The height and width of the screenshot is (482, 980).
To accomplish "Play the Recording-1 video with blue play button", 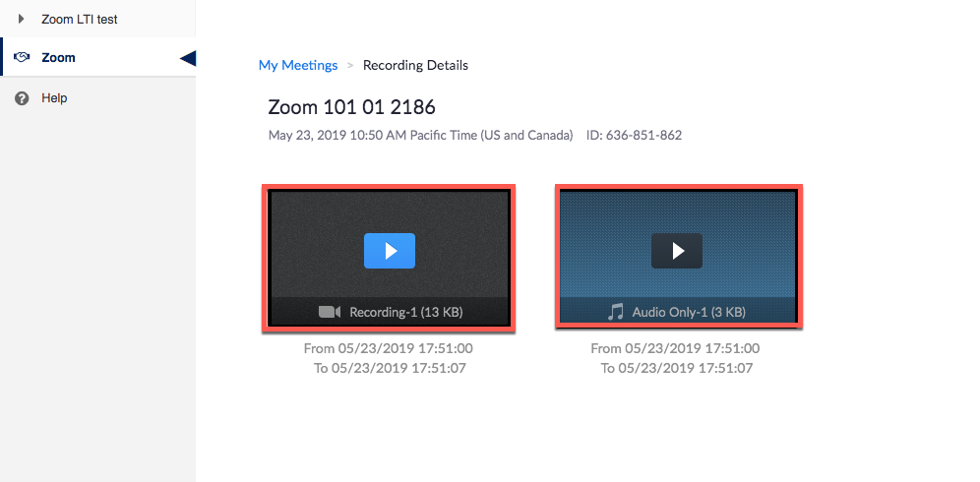I will (x=389, y=252).
